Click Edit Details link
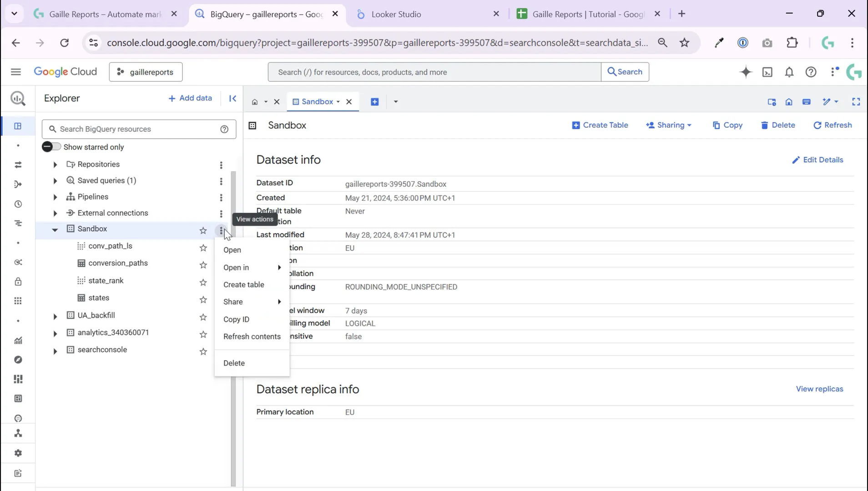The image size is (868, 491). point(818,160)
